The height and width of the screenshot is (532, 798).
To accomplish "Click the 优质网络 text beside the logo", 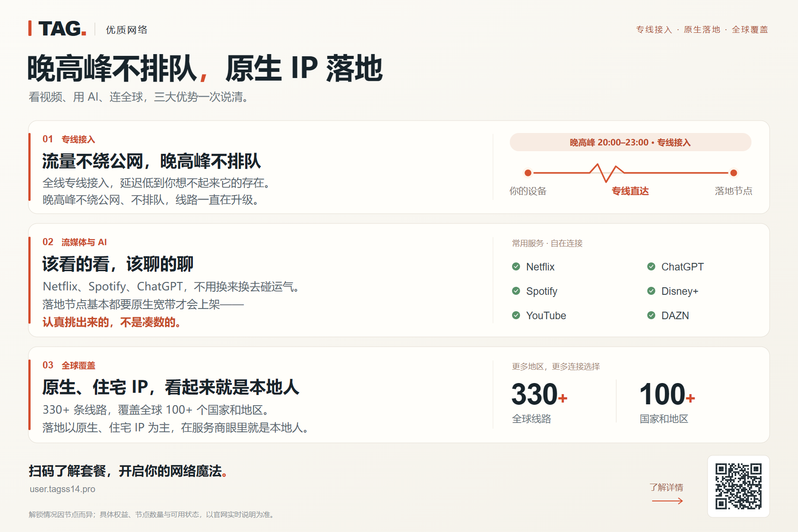I will click(127, 30).
